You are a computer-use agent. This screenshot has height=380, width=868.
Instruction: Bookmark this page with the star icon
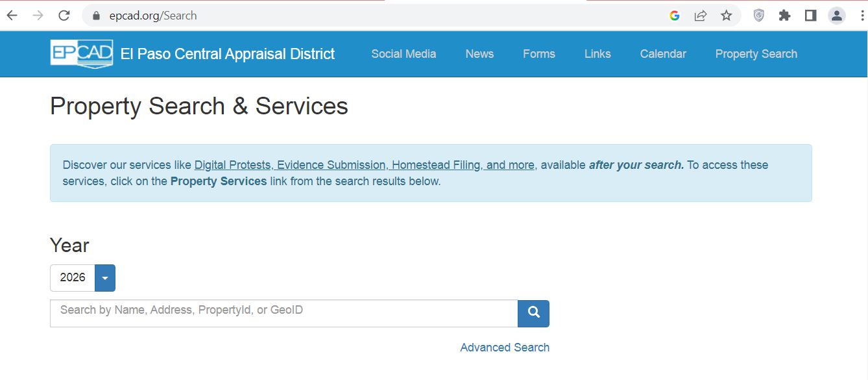click(x=727, y=16)
